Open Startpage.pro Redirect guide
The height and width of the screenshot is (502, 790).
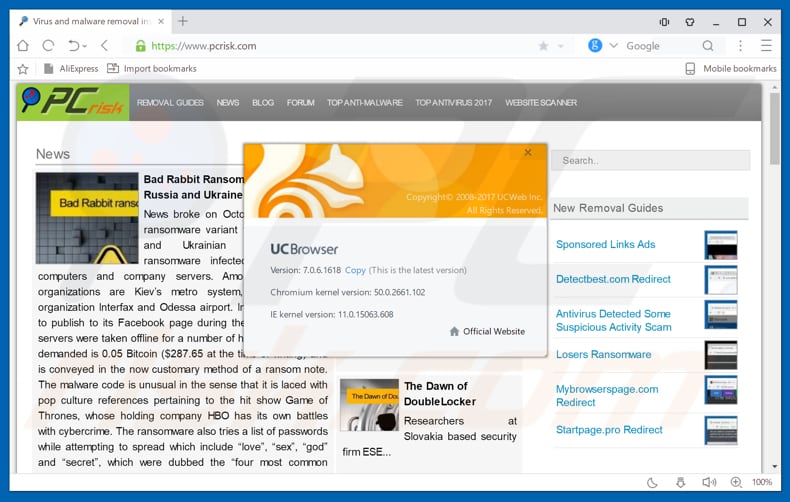point(609,430)
